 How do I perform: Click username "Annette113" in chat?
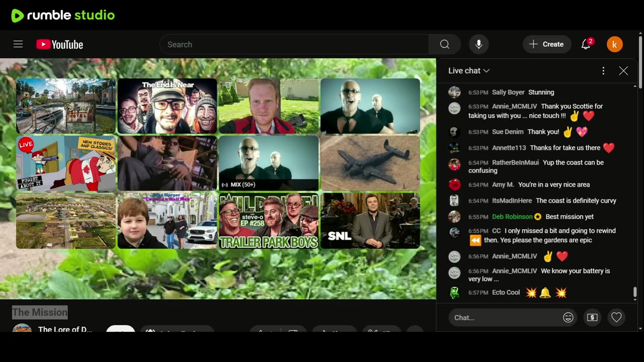click(x=509, y=148)
